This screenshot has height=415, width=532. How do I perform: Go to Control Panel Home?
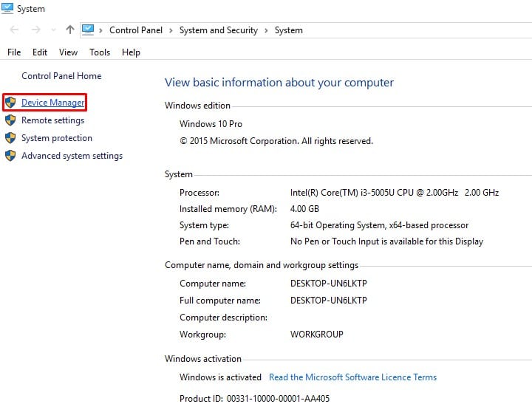point(61,75)
